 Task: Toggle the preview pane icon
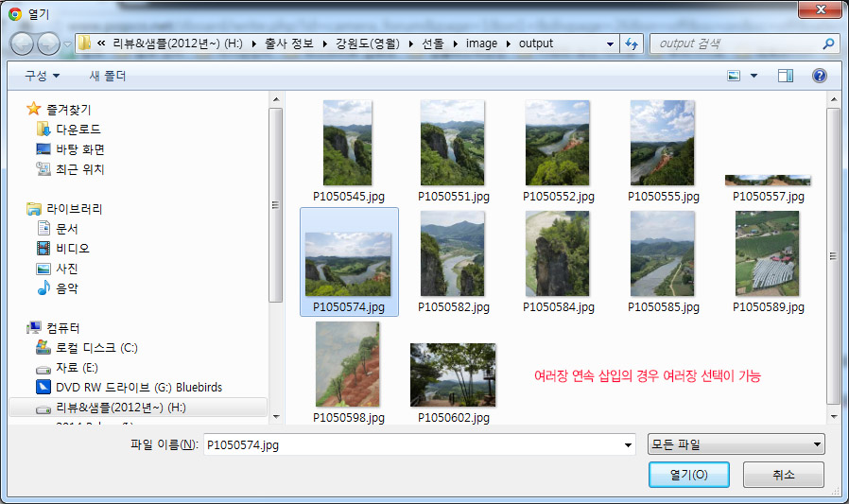(785, 76)
